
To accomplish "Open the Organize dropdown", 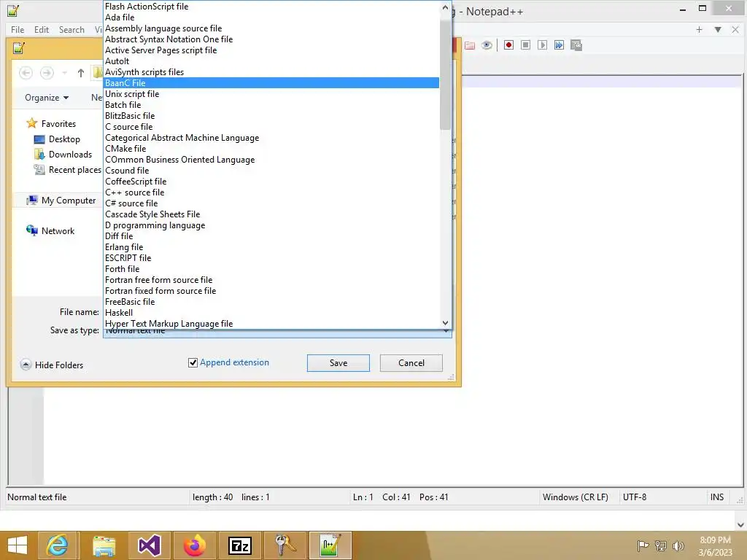I will (x=47, y=98).
